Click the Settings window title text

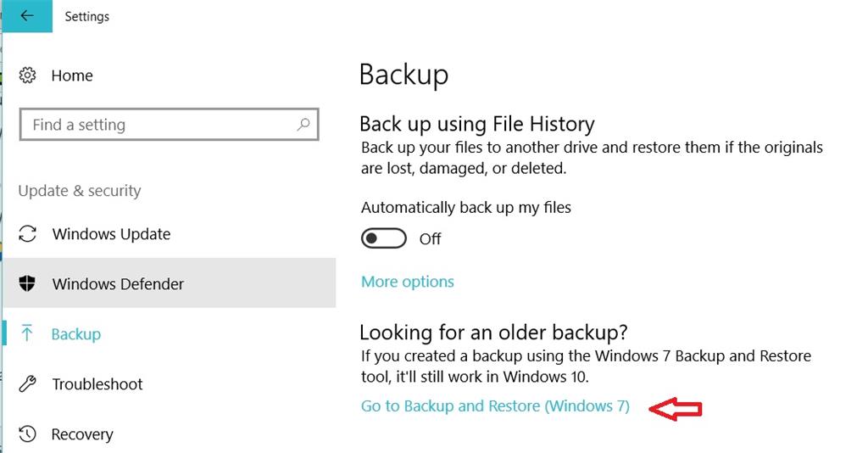87,17
